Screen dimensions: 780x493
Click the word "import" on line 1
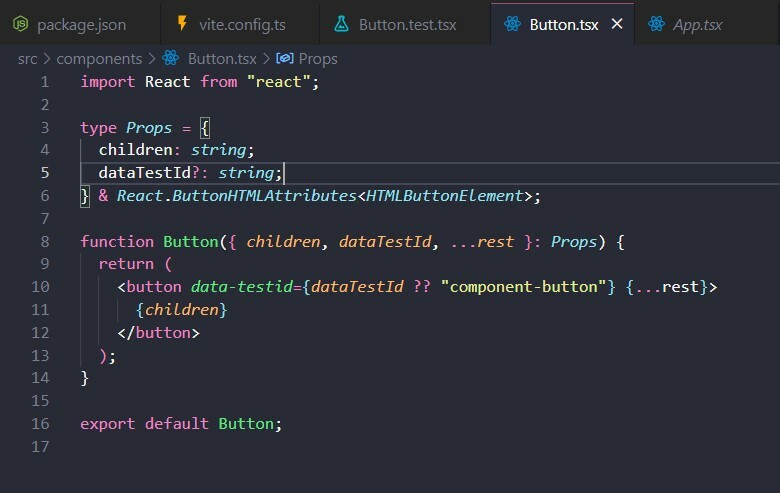point(107,82)
